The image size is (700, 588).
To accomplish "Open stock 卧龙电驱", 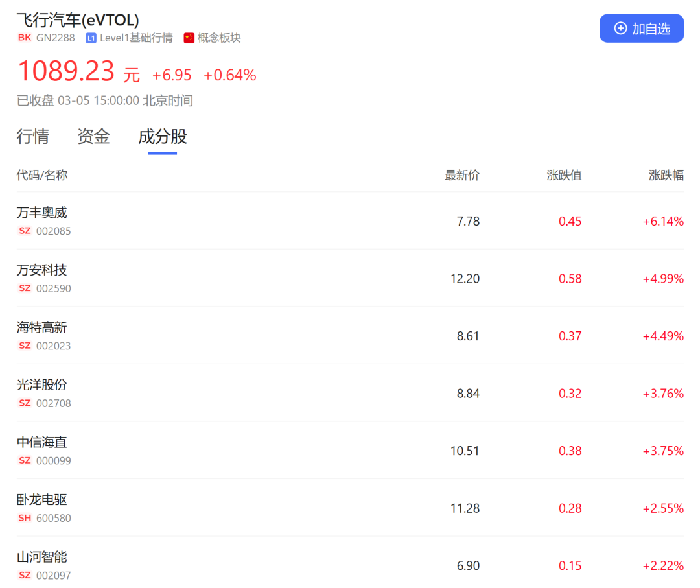I will 41,500.
